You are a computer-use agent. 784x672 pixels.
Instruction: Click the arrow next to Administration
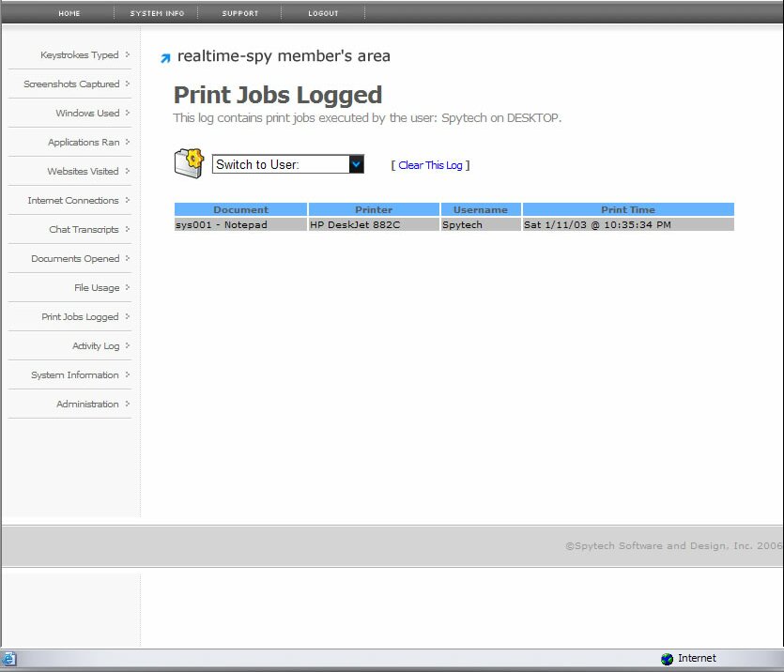coord(127,404)
